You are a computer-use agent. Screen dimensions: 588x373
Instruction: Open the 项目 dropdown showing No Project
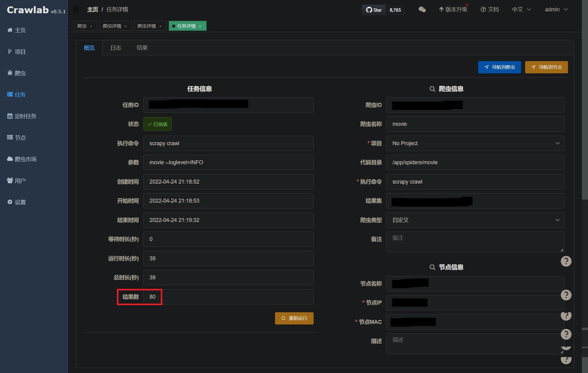click(475, 143)
